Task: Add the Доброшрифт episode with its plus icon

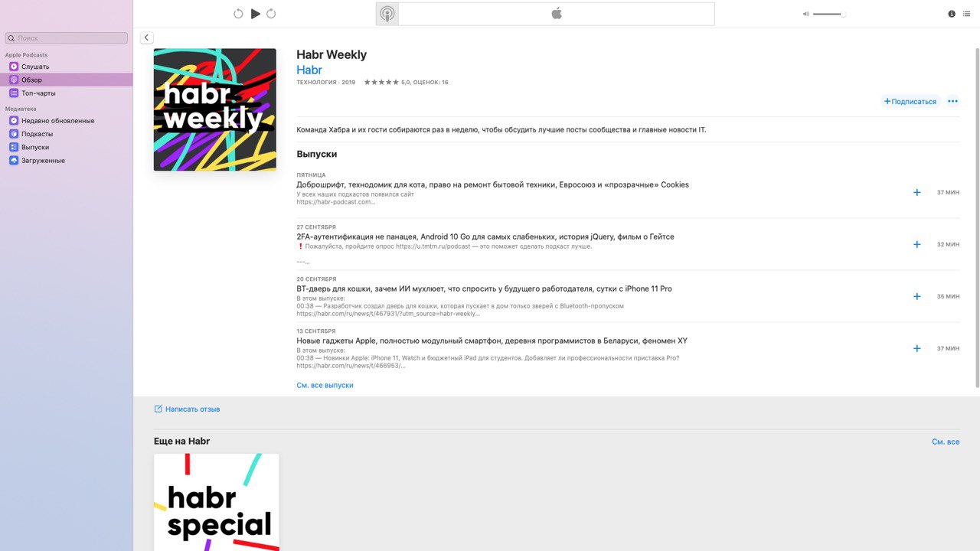Action: tap(917, 192)
